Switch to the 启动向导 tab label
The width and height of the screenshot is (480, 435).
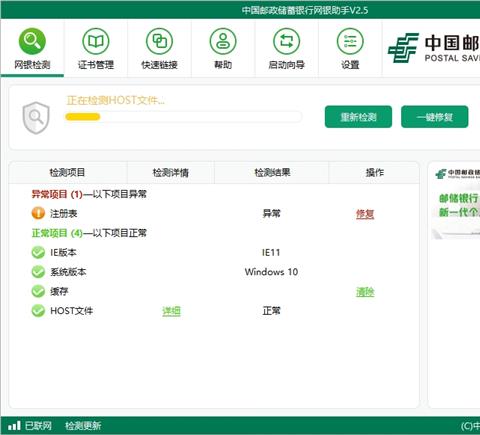tap(287, 65)
